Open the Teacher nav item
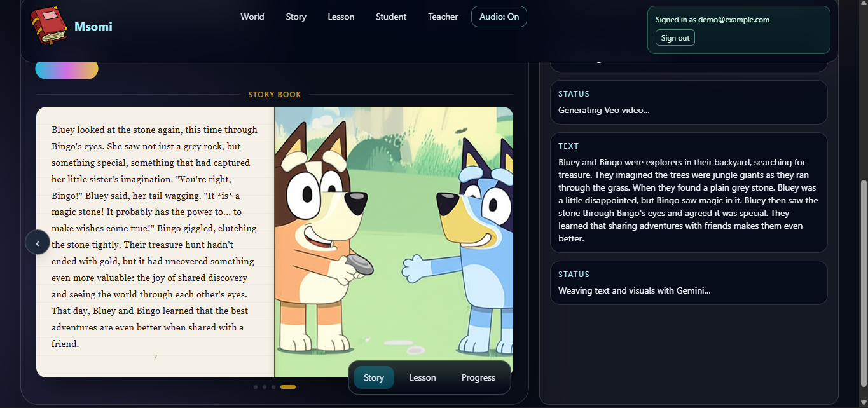 pos(443,17)
